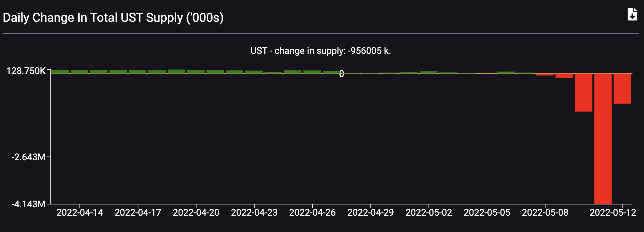Click the 2022-04-17 date tick label
The width and height of the screenshot is (644, 232).
(138, 213)
